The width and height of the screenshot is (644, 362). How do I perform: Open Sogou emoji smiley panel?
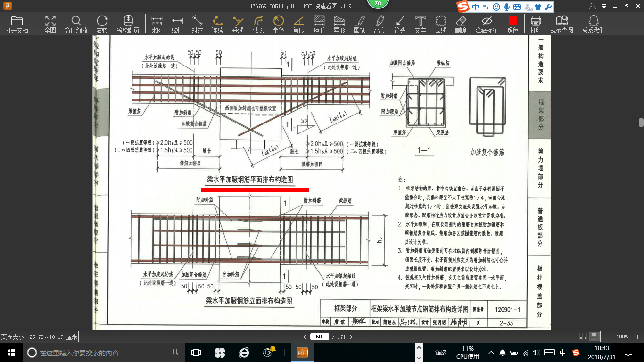(x=496, y=7)
